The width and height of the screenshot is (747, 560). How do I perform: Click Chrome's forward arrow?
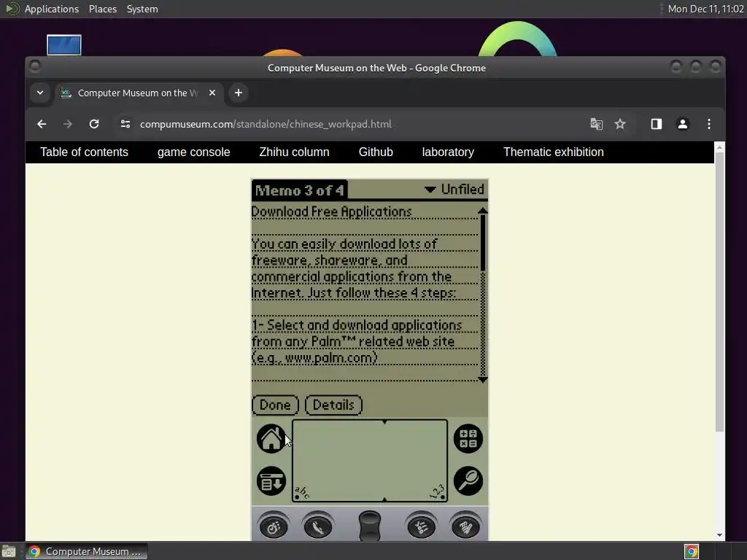(x=68, y=124)
